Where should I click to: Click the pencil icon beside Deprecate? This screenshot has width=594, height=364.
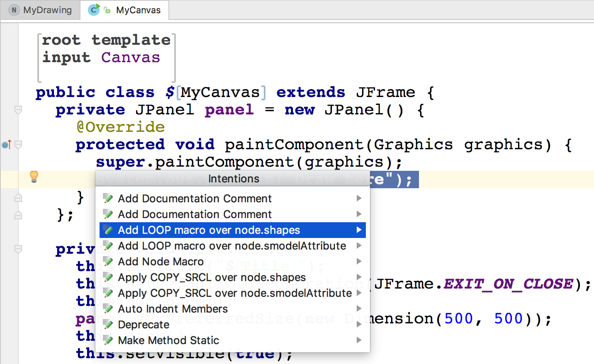point(108,325)
